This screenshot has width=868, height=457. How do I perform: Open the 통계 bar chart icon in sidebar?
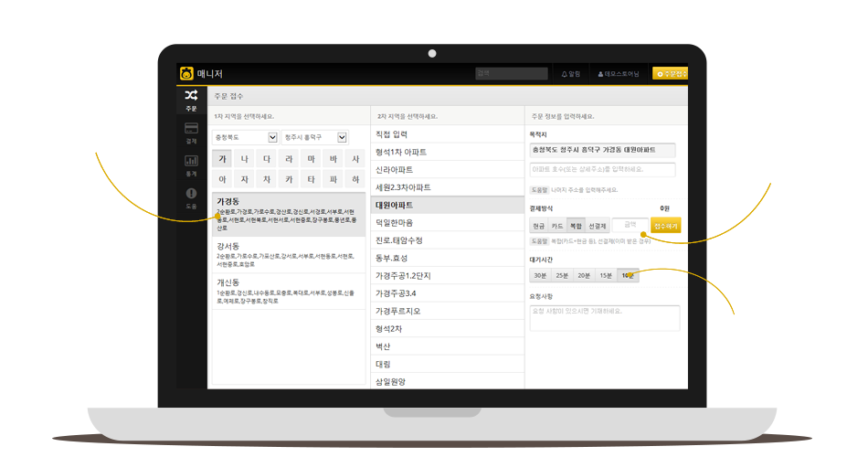pyautogui.click(x=191, y=161)
